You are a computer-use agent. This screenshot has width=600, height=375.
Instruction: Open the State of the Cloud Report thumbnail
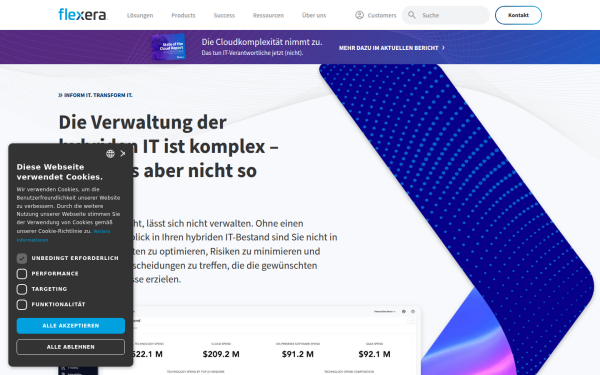coord(168,47)
